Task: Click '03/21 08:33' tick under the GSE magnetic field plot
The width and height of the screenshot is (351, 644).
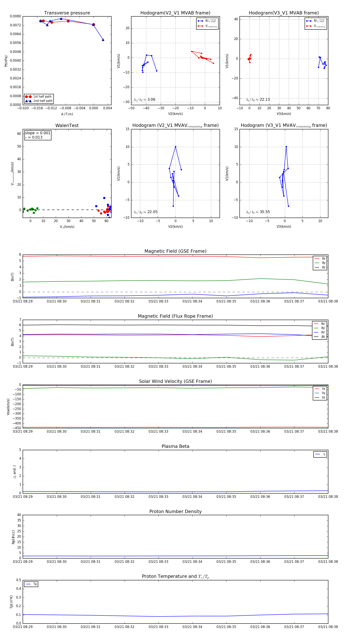Action: (158, 301)
